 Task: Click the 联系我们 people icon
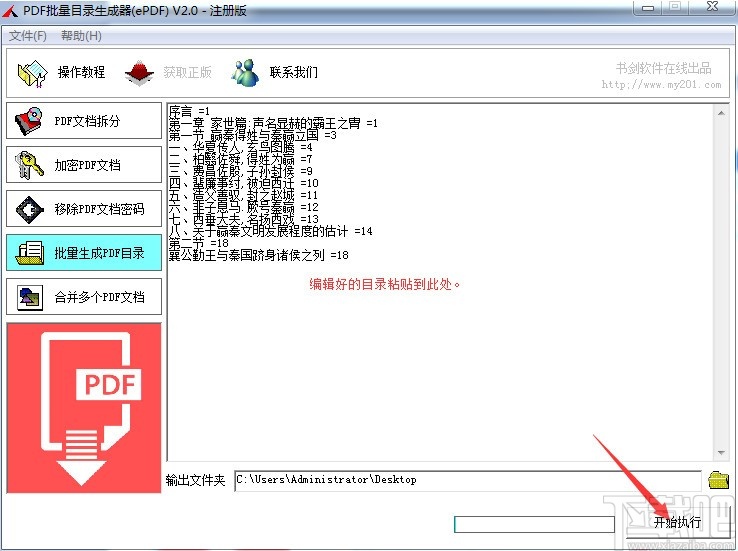(x=245, y=73)
